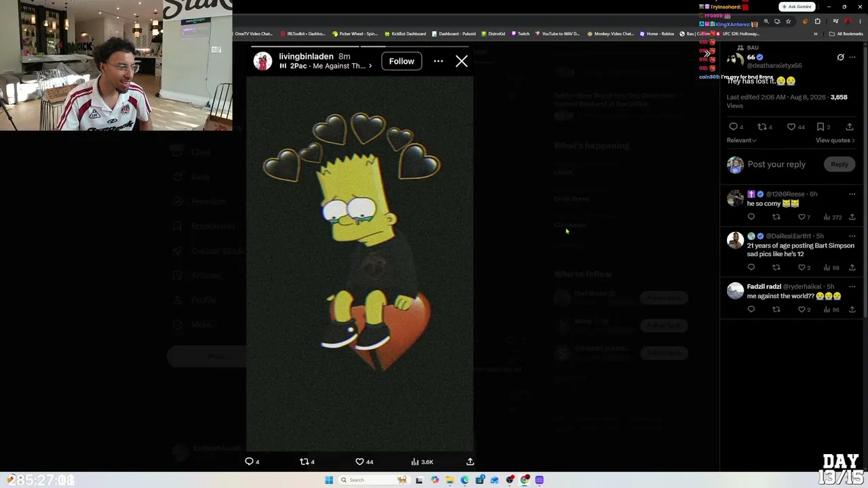
Task: Open the Relevant sort dropdown
Action: (x=741, y=140)
